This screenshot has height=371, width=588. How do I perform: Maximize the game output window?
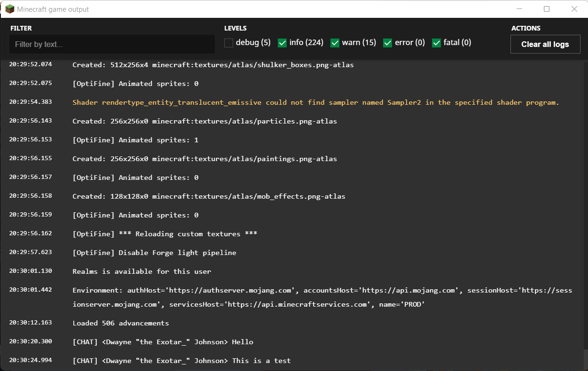(x=547, y=9)
